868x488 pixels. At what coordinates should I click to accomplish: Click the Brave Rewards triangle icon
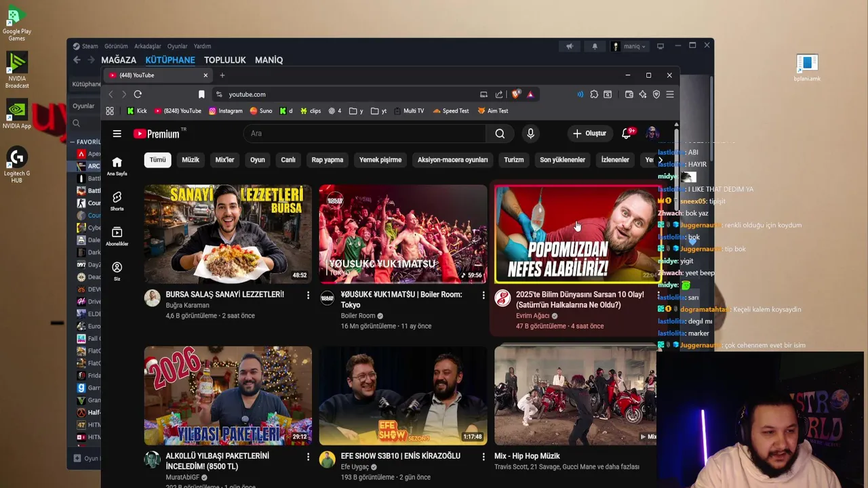(x=530, y=94)
